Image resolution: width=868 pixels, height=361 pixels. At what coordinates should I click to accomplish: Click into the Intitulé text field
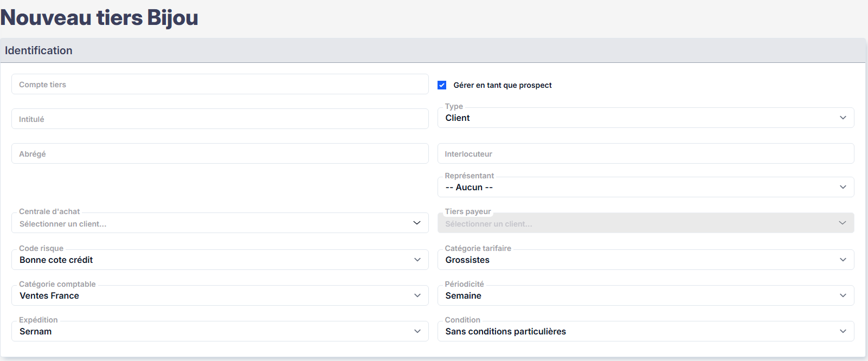click(220, 119)
